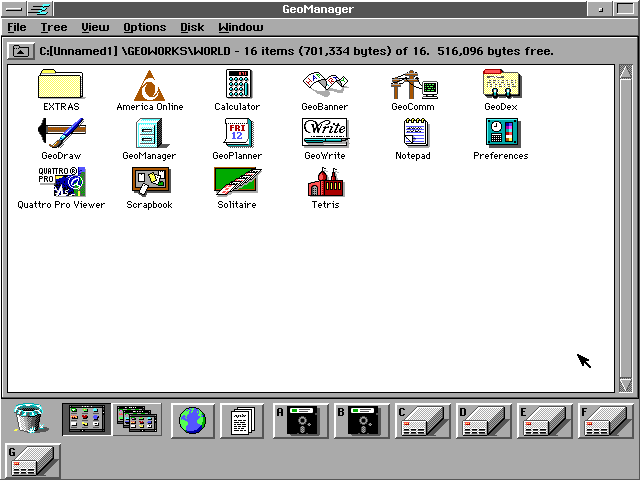Click the GeoManager title bar text
The height and width of the screenshot is (480, 640).
pos(318,9)
